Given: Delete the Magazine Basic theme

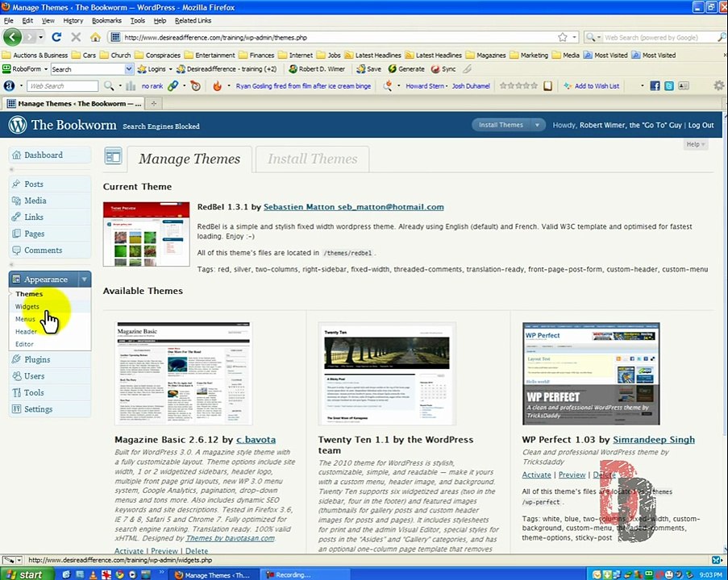Looking at the screenshot, I should (197, 551).
